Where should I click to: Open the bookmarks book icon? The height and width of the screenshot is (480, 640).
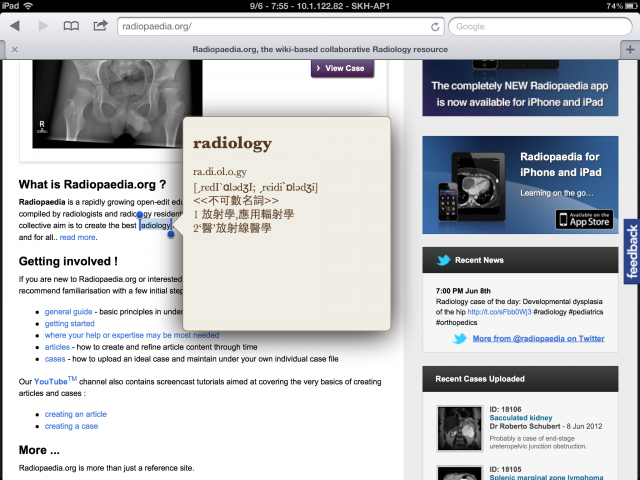pos(71,26)
